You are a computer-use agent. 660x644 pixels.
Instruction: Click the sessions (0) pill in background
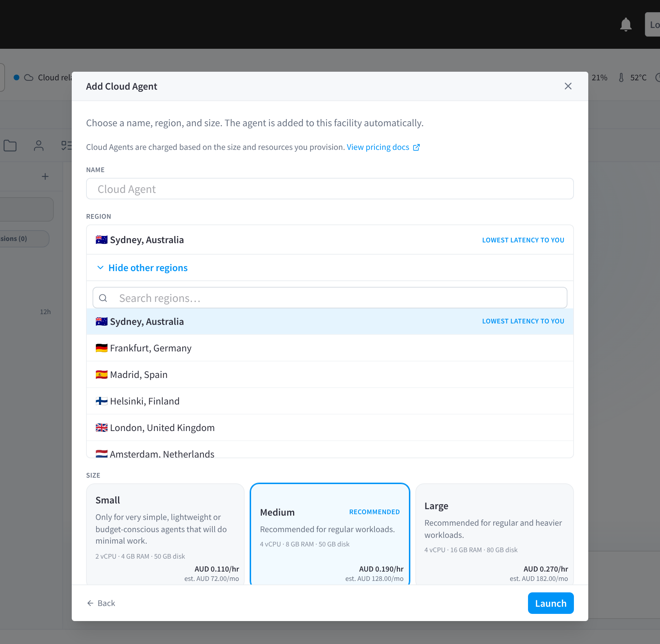24,238
